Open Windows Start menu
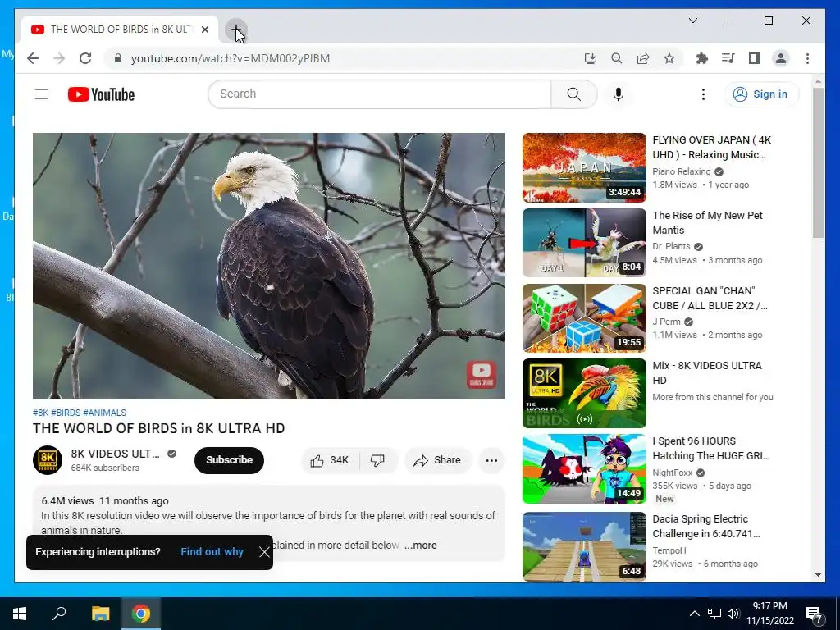The height and width of the screenshot is (630, 840). coord(20,614)
